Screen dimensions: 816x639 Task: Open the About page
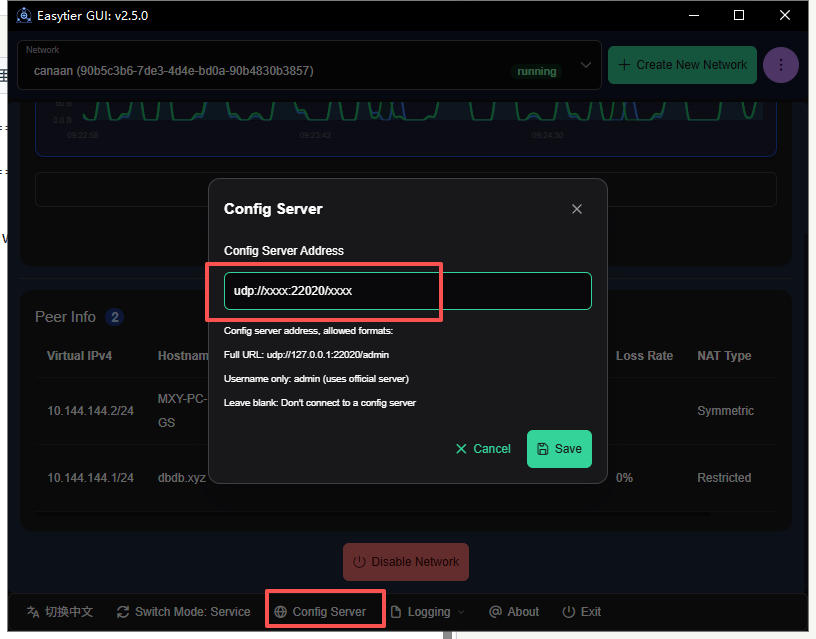pyautogui.click(x=513, y=612)
